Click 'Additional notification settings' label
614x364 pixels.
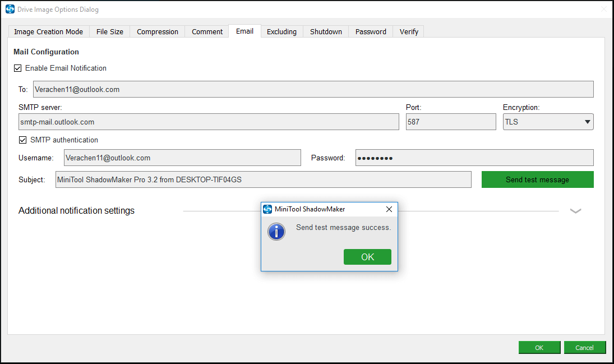click(x=76, y=211)
